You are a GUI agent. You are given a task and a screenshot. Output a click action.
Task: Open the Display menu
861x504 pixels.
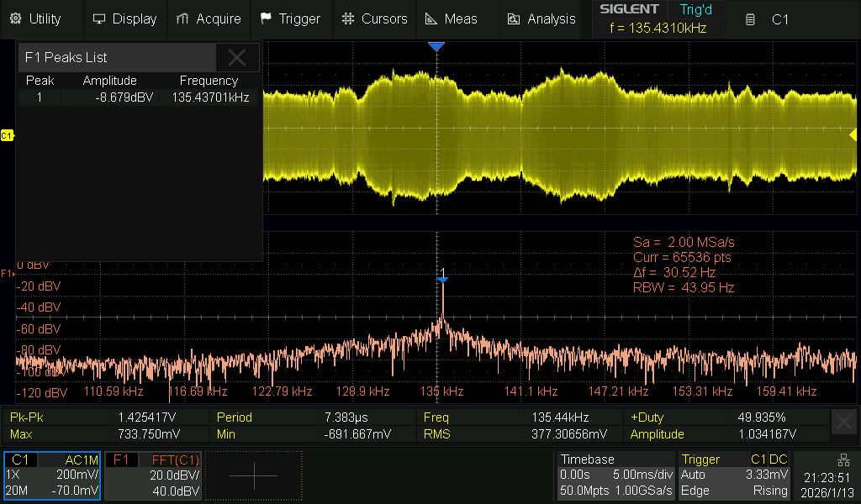pos(125,19)
